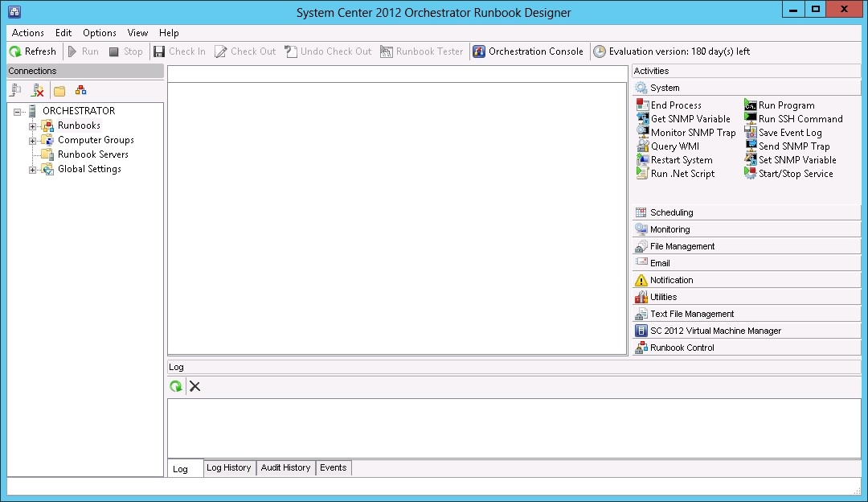This screenshot has width=868, height=502.
Task: Expand the Monitoring activities category
Action: point(746,229)
